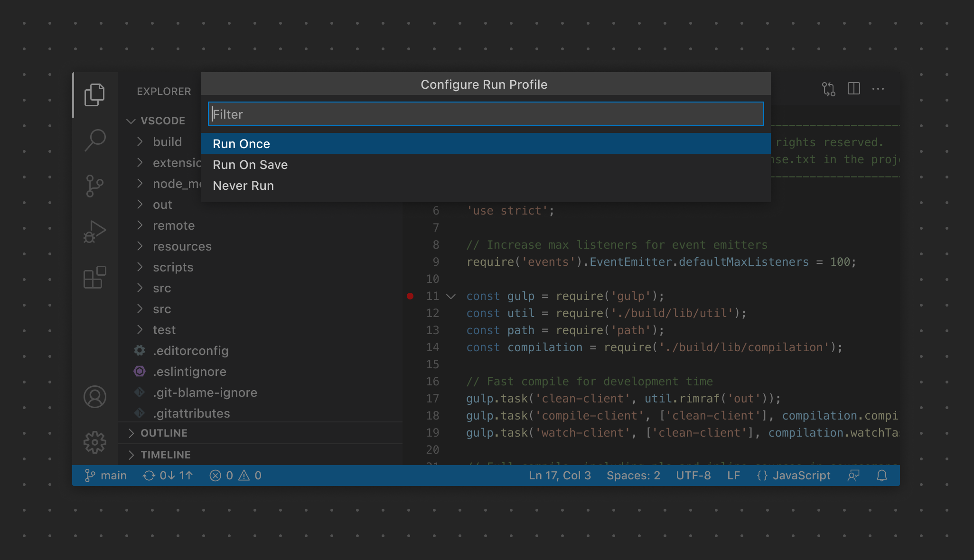This screenshot has height=560, width=974.
Task: Expand the TIMELINE section
Action: (165, 455)
